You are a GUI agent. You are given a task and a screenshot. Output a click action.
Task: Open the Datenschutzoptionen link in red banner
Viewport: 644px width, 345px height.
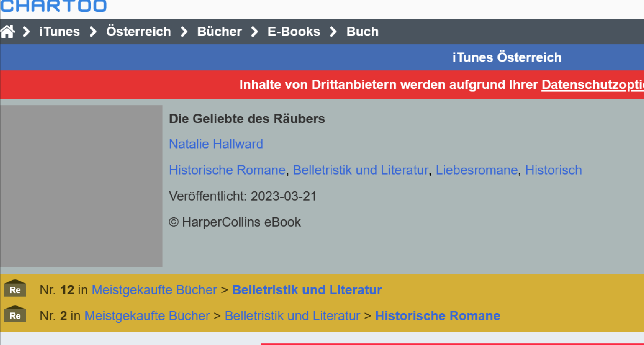593,85
